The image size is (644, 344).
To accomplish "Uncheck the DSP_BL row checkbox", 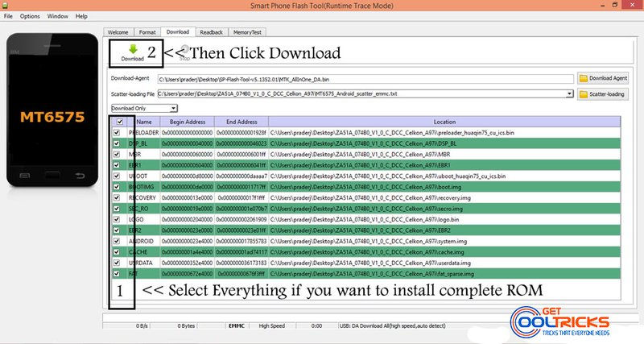I will (117, 143).
